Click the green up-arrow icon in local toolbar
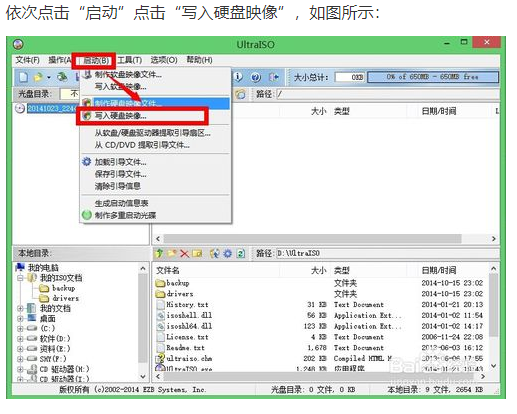Image resolution: width=517 pixels, height=414 pixels. (x=159, y=254)
